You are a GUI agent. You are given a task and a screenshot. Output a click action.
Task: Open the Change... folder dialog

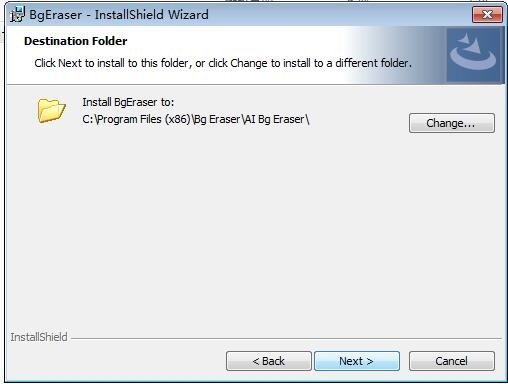pos(452,123)
